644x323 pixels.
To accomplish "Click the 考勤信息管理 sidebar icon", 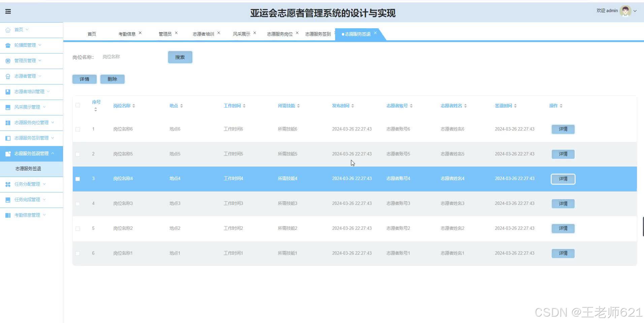I will [x=8, y=215].
